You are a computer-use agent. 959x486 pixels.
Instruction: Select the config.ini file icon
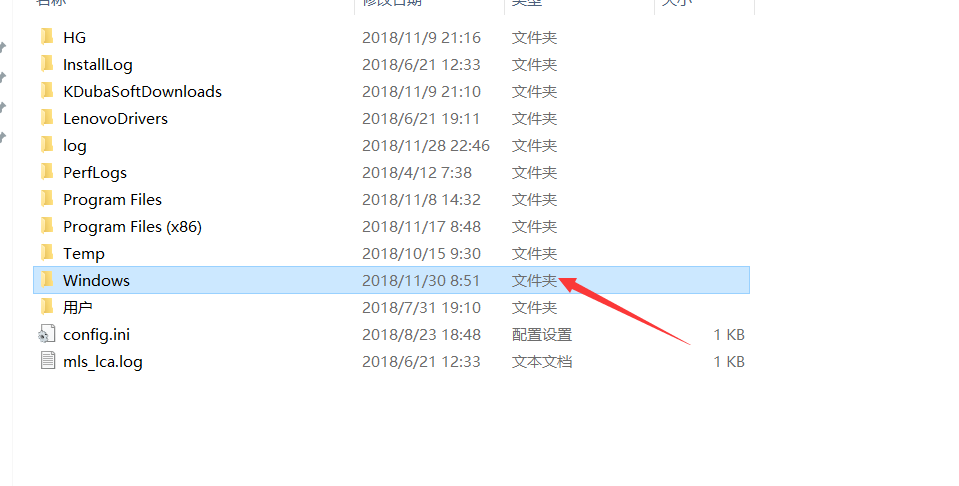pos(47,334)
